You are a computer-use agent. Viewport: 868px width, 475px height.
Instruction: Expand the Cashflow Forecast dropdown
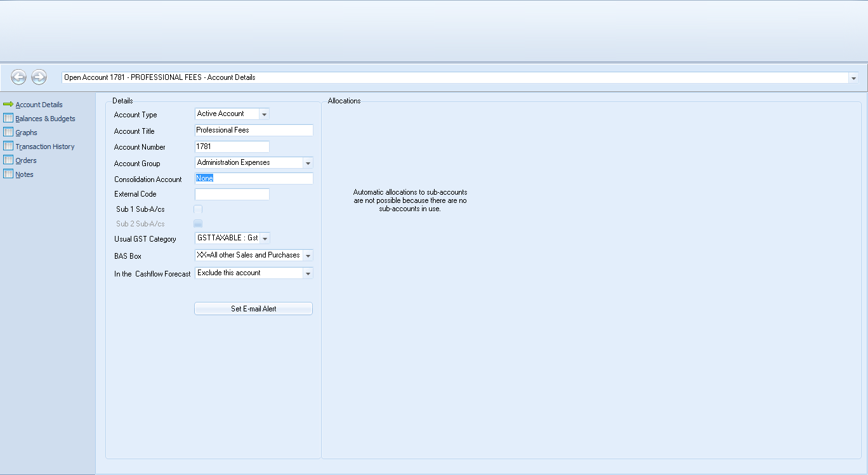pos(308,273)
